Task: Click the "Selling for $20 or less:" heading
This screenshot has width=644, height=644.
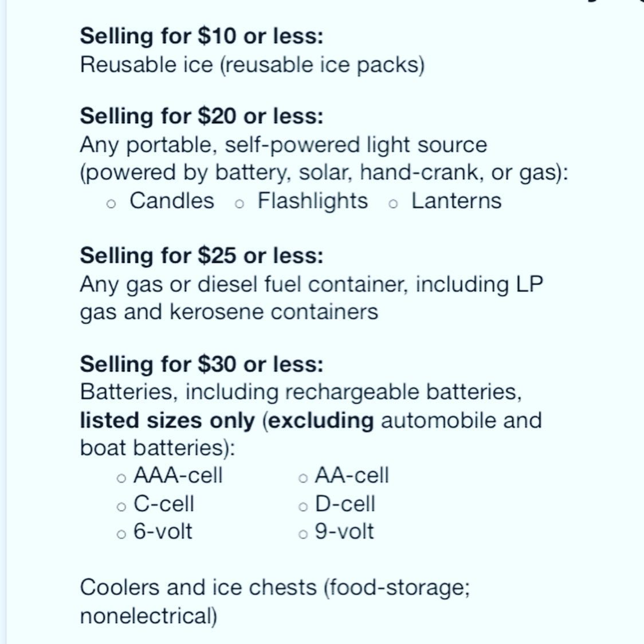Action: (x=201, y=116)
